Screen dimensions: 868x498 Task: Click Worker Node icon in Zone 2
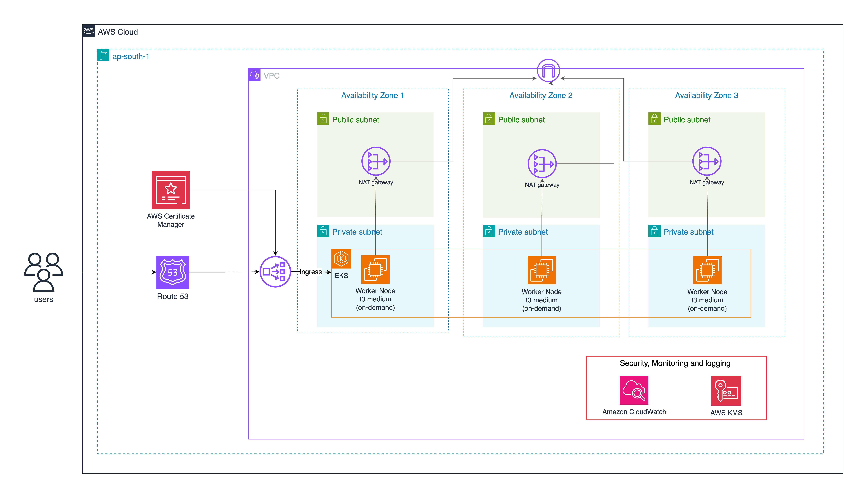(x=541, y=270)
